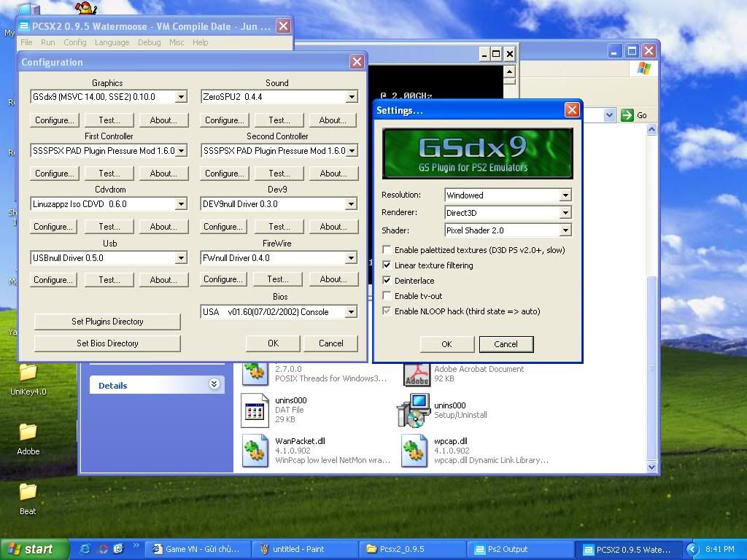Click the GSdx9 banner image
Screen dimensions: 747x560
pyautogui.click(x=477, y=153)
